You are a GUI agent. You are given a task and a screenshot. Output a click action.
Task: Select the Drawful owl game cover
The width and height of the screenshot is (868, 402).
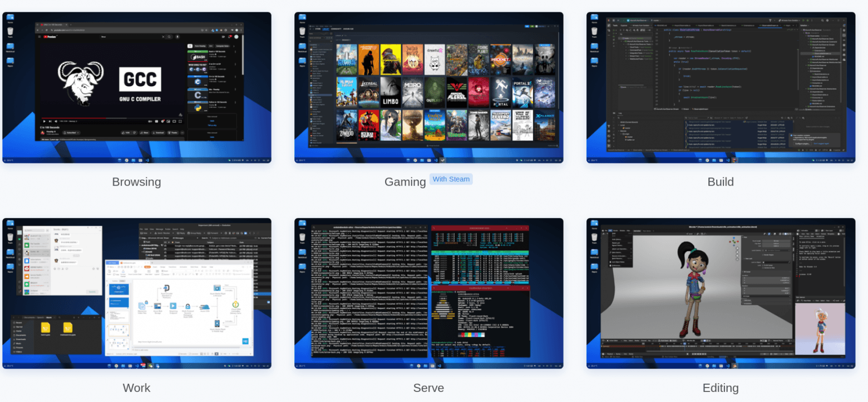[435, 59]
